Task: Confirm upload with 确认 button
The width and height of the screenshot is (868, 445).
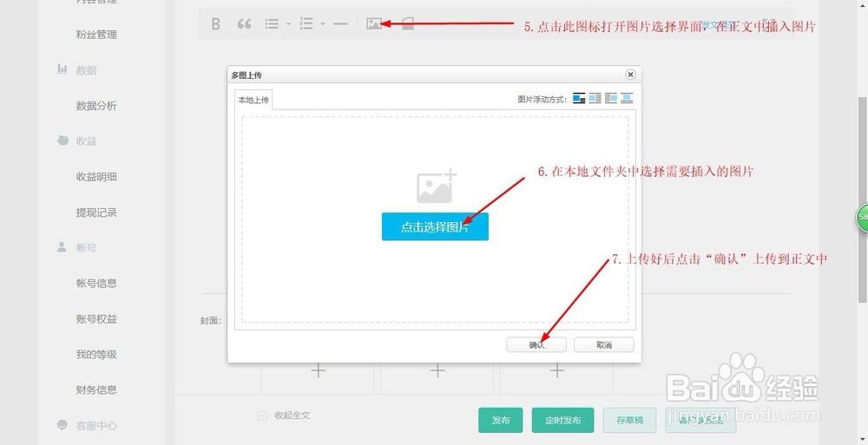Action: click(536, 345)
